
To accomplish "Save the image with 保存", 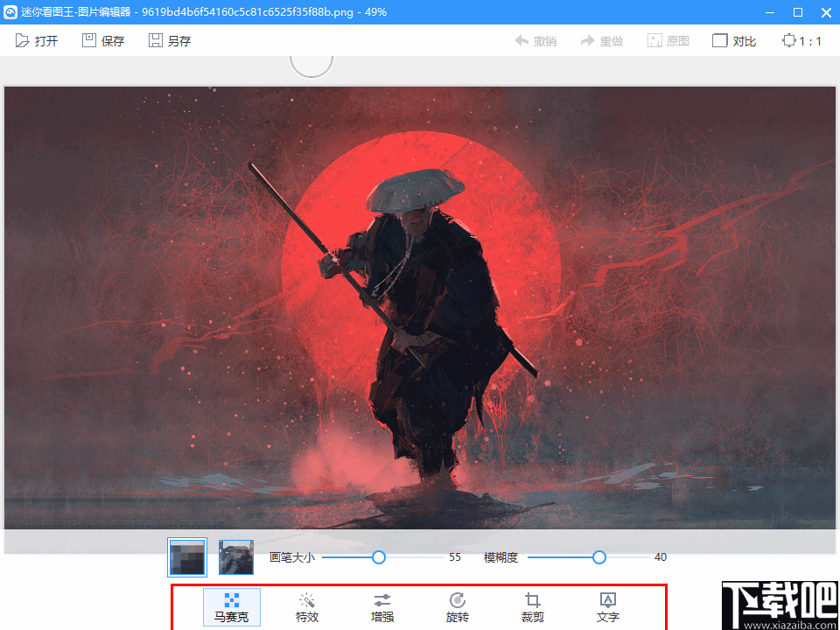I will coord(103,41).
